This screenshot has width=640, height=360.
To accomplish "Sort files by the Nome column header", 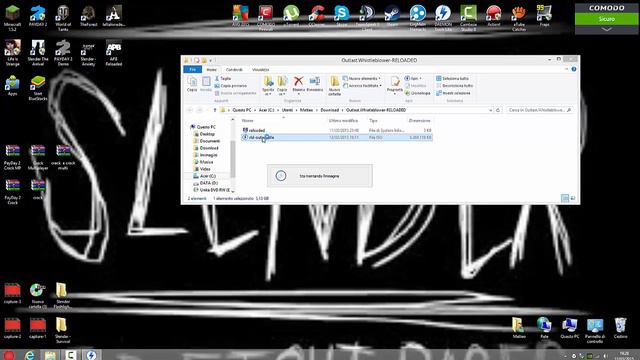I will (x=247, y=121).
